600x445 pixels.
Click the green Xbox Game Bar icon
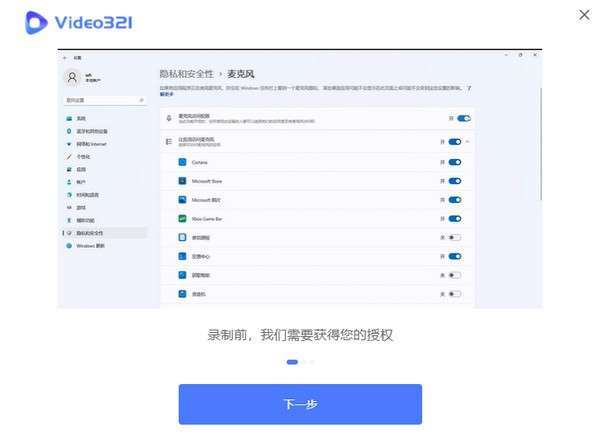coord(183,218)
